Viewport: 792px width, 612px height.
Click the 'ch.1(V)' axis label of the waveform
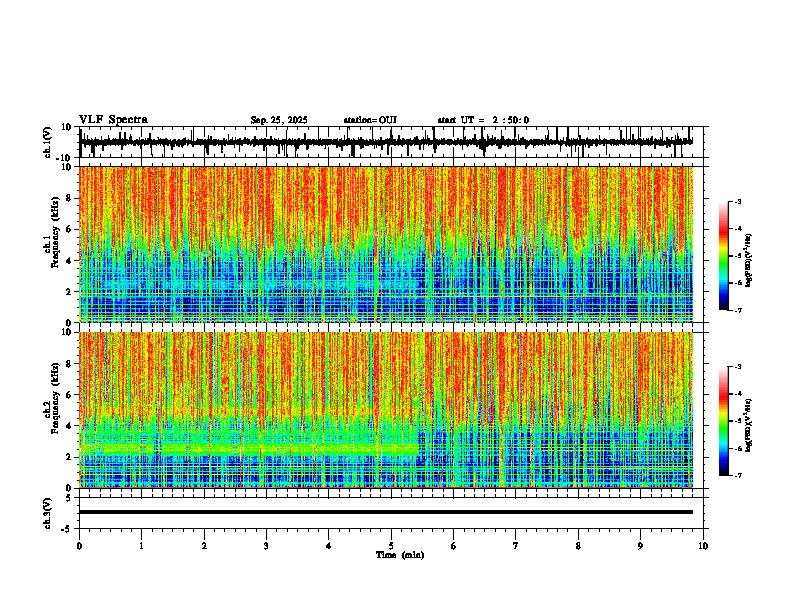[x=48, y=142]
